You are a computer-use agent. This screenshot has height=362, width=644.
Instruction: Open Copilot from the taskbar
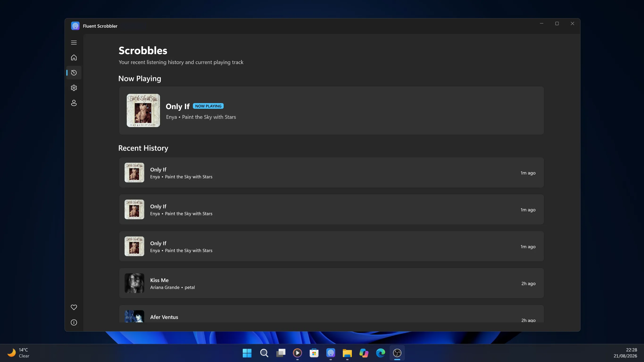[x=364, y=353]
